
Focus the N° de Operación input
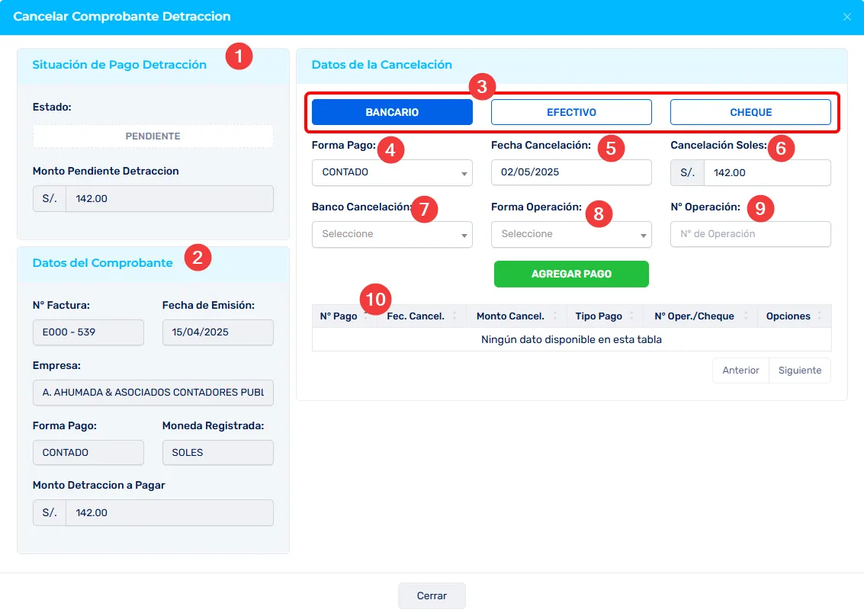(x=750, y=234)
